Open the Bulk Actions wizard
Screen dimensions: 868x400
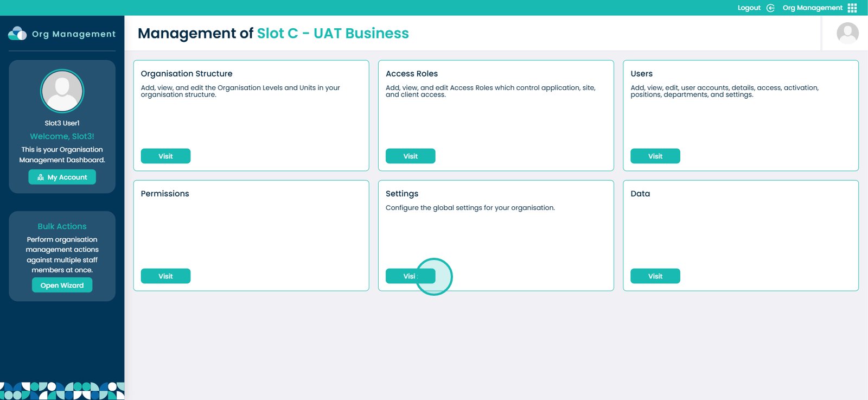[62, 285]
